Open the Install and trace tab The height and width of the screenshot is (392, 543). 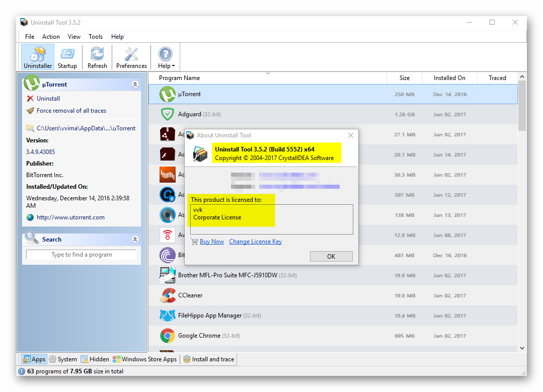(209, 359)
